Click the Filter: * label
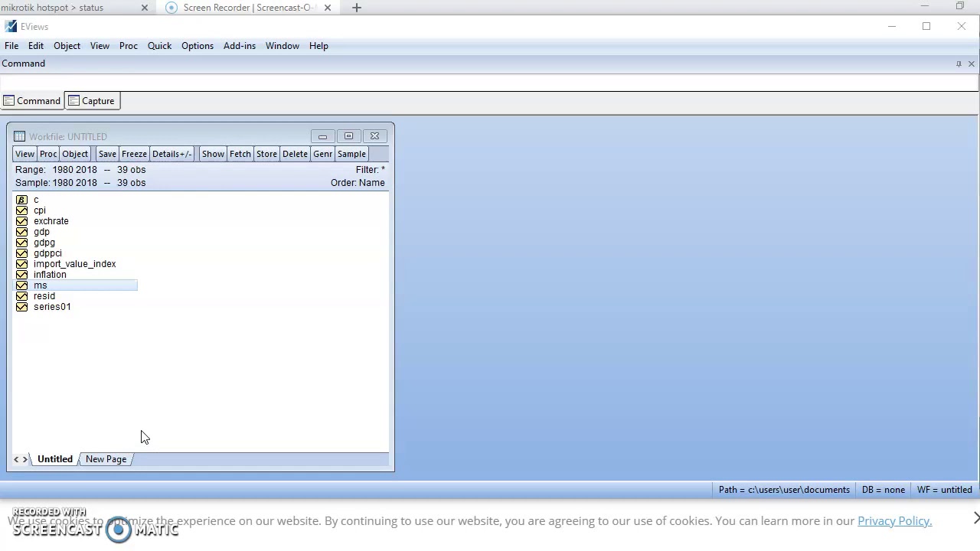 pos(371,170)
